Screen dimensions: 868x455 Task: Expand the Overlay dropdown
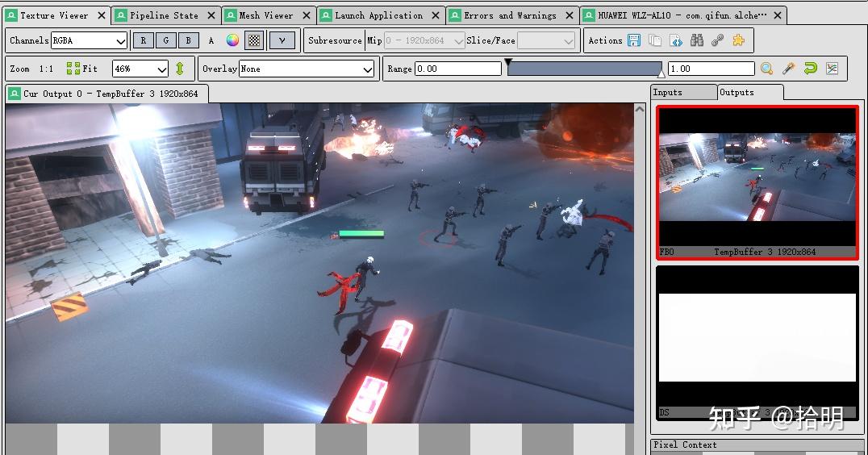pyautogui.click(x=307, y=69)
